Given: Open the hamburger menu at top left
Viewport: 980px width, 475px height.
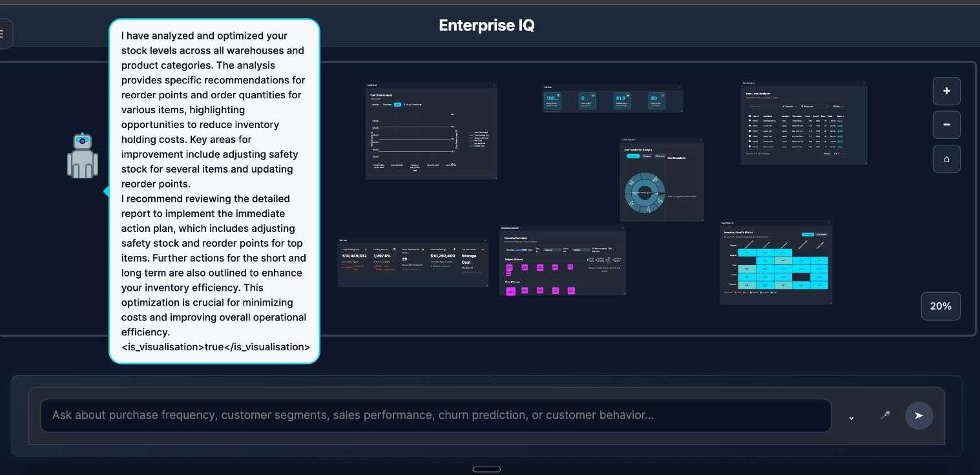Looking at the screenshot, I should (x=3, y=34).
